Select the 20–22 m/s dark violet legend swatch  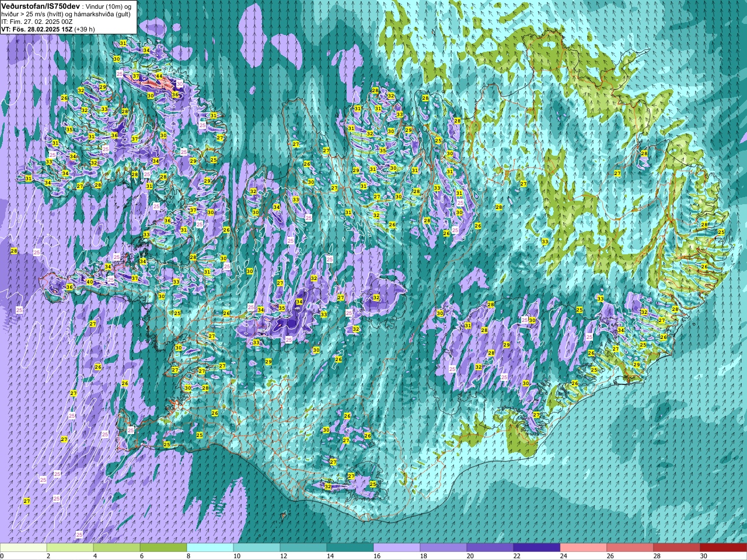tap(490, 548)
